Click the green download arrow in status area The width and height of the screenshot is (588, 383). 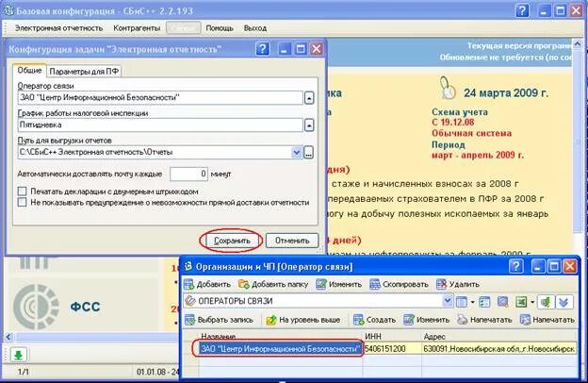coord(19,355)
